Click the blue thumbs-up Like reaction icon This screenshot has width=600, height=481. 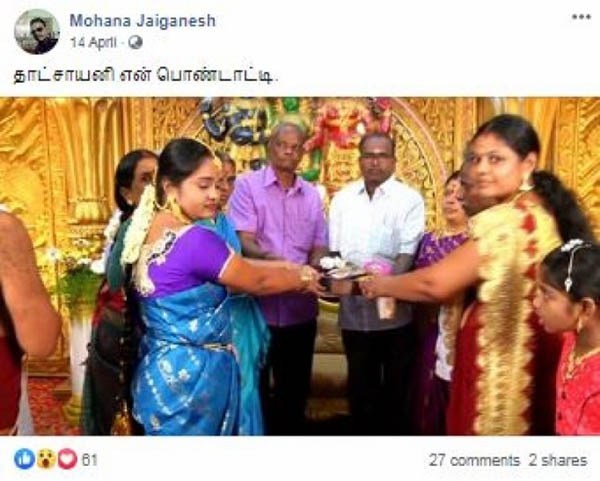(x=24, y=459)
